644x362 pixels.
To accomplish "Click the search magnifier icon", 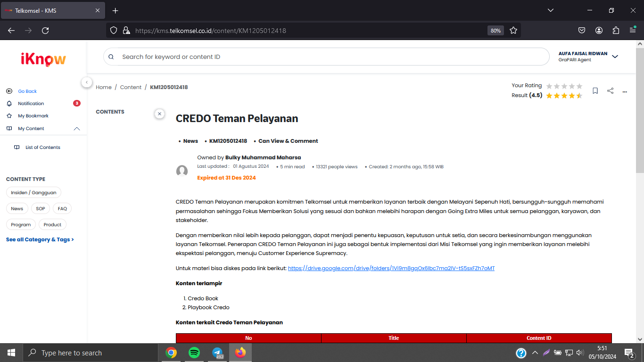I will [111, 57].
